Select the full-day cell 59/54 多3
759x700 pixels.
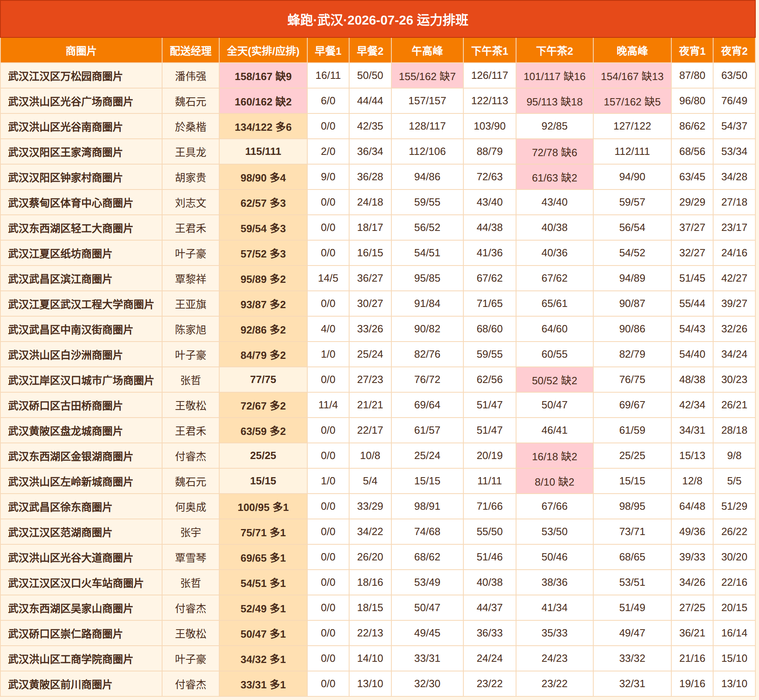pyautogui.click(x=263, y=228)
